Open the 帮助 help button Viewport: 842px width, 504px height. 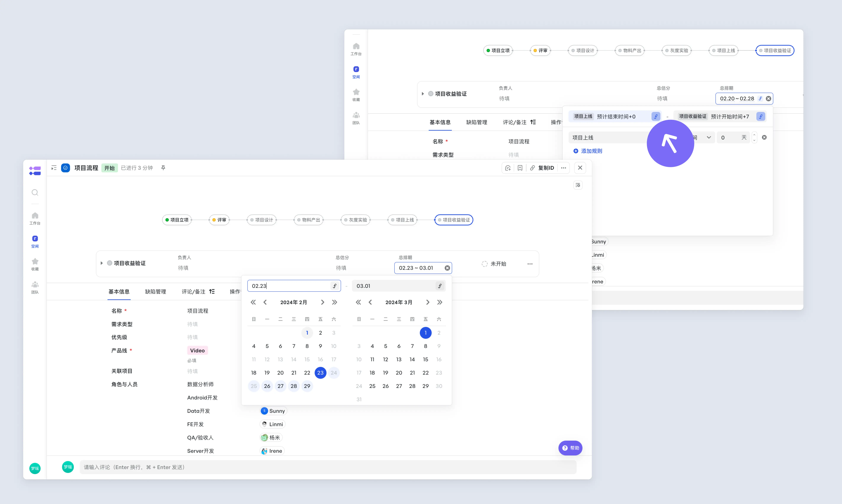tap(570, 448)
